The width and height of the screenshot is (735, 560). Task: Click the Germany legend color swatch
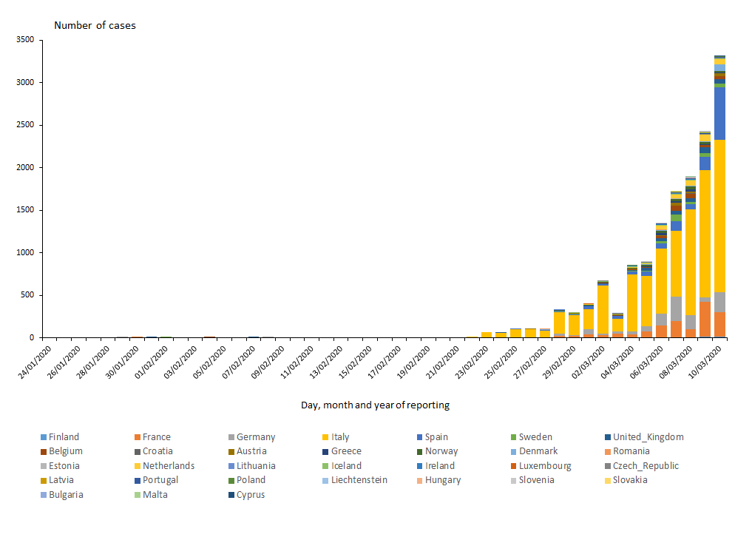(231, 437)
